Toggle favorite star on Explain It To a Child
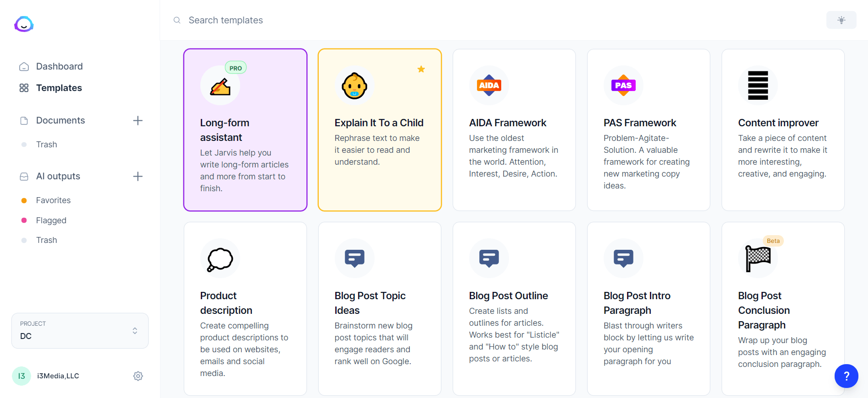This screenshot has height=398, width=868. click(x=421, y=69)
